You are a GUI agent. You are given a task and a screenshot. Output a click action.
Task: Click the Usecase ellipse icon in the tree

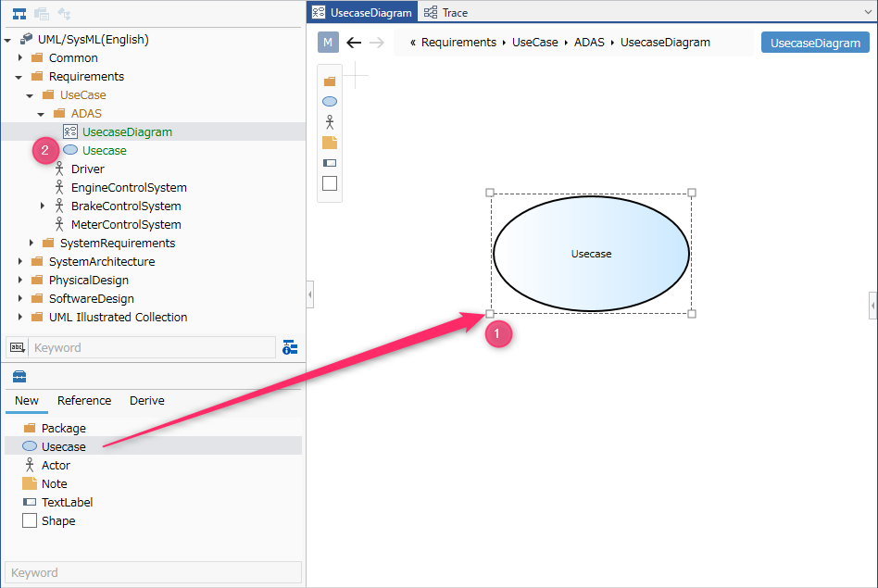[70, 150]
